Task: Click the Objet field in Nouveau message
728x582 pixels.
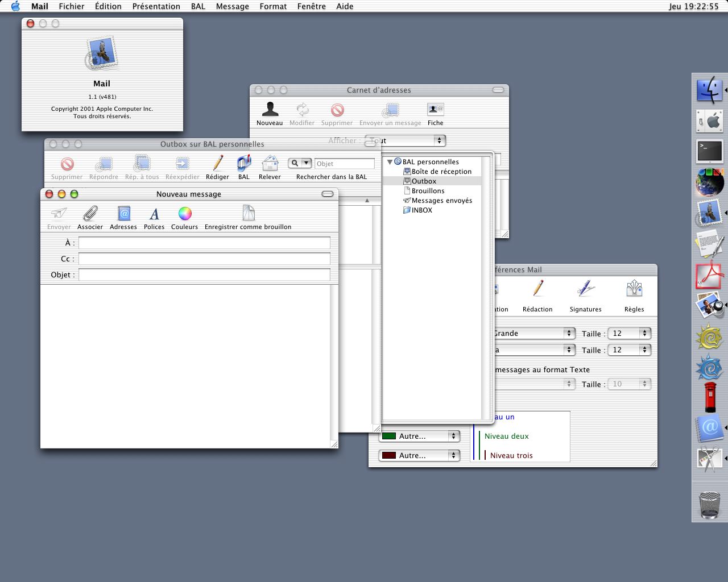Action: pos(204,275)
